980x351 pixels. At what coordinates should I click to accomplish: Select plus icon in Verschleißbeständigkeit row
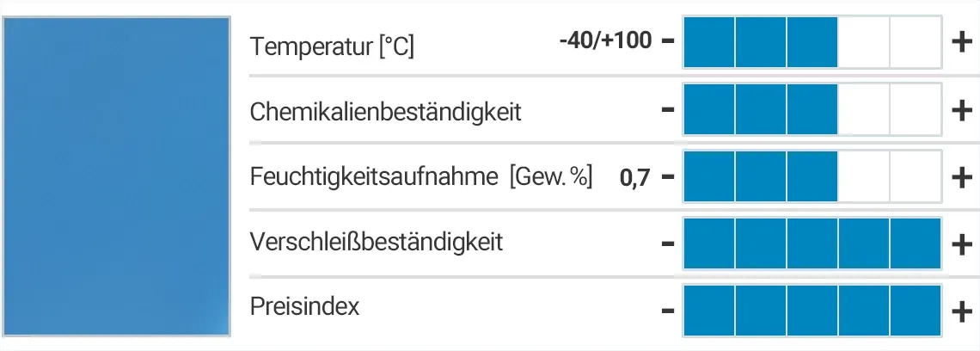(x=962, y=244)
